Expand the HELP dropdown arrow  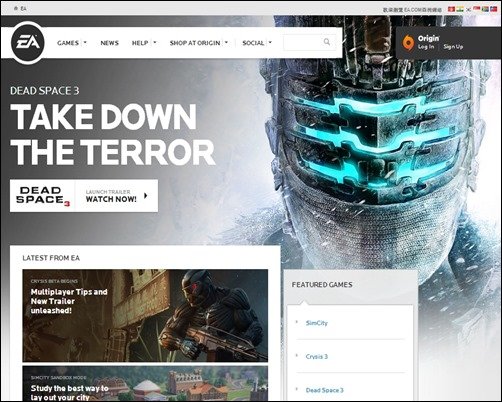155,43
